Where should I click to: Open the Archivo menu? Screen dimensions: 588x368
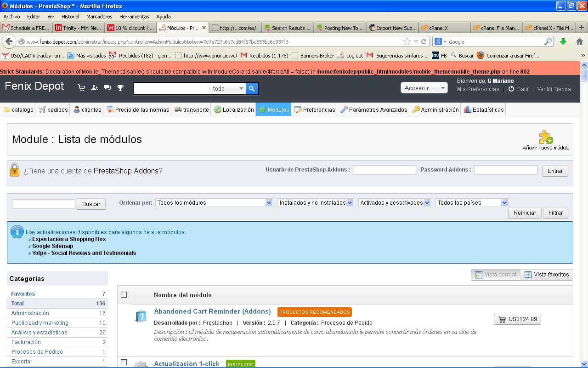[12, 17]
